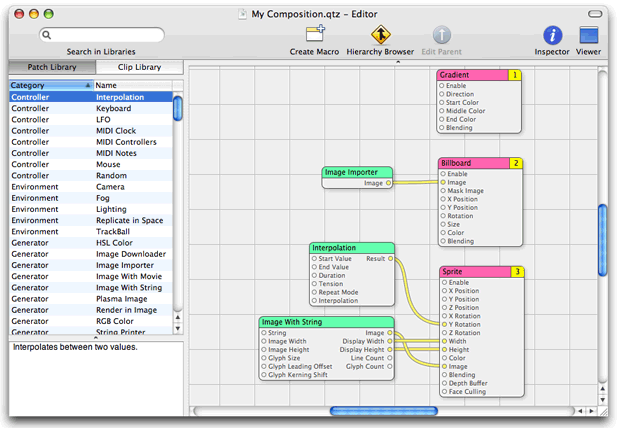
Task: Select the HSL Color generator row
Action: 91,243
